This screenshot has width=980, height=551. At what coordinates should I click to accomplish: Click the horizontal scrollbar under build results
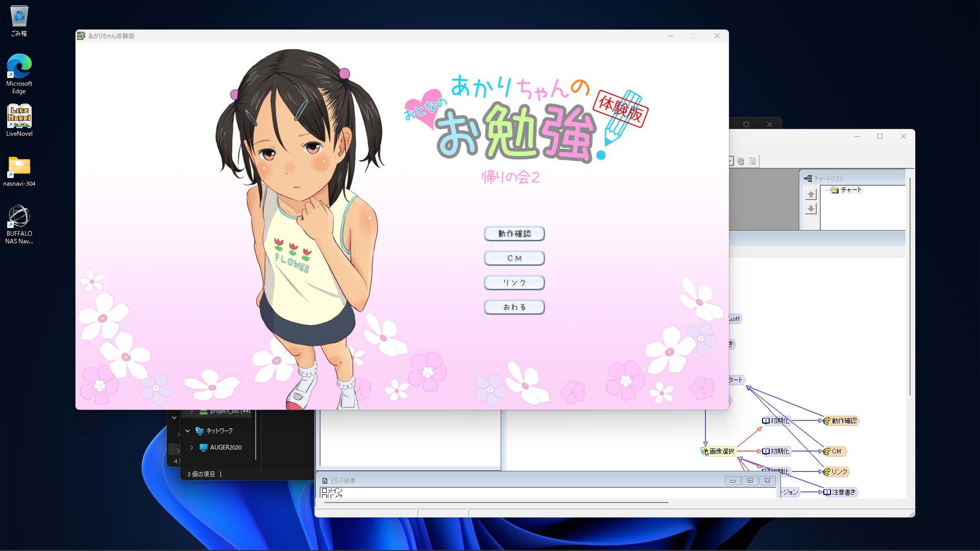click(x=496, y=503)
